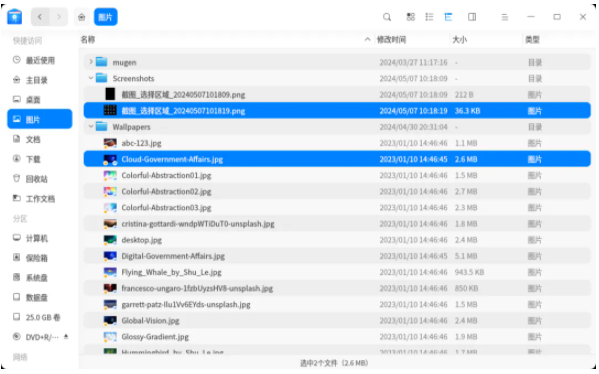Select the tree view mode icon

pos(448,17)
